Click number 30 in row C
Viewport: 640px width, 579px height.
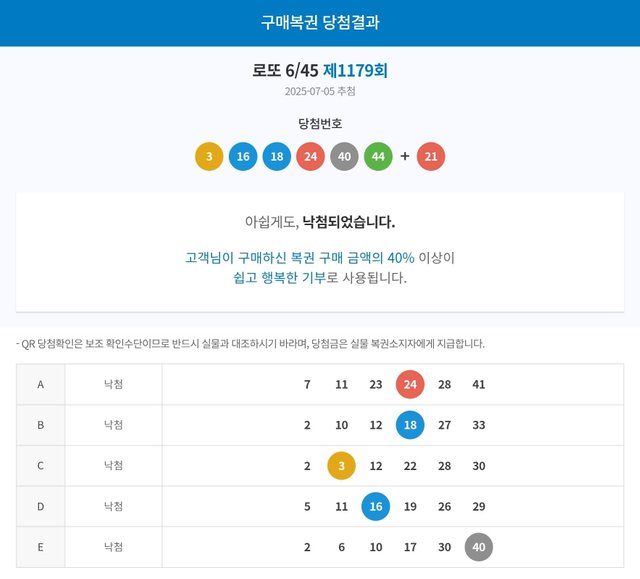pos(479,466)
